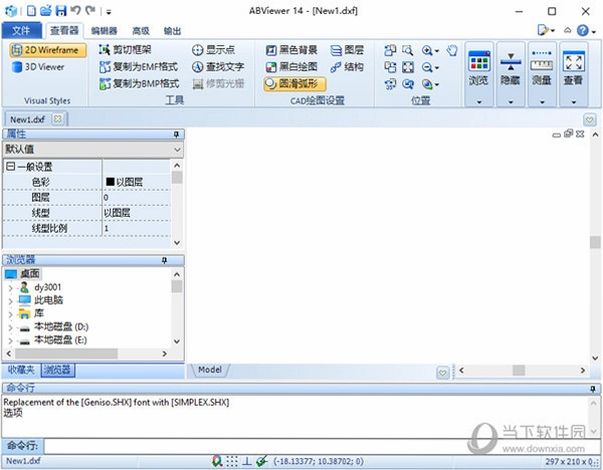Collapse the ribbon with the up arrow
The width and height of the screenshot is (603, 470).
click(567, 30)
